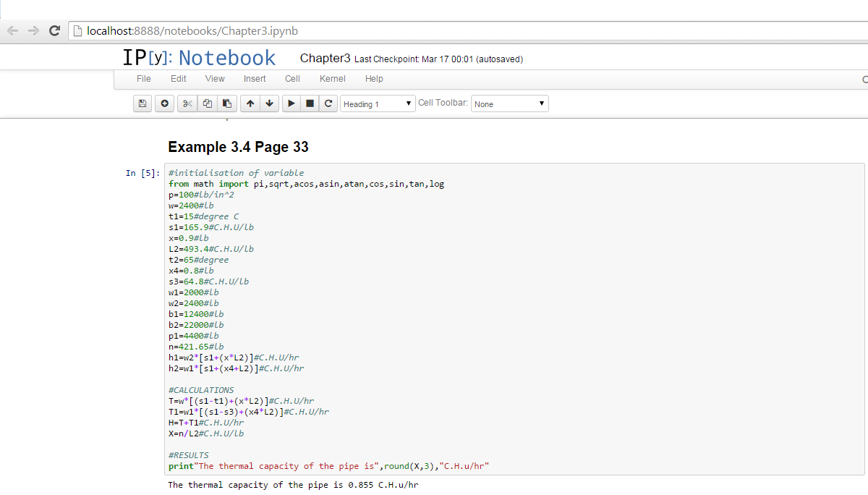This screenshot has height=495, width=868.
Task: Expand the Cell Toolbar None dropdown
Action: (509, 104)
